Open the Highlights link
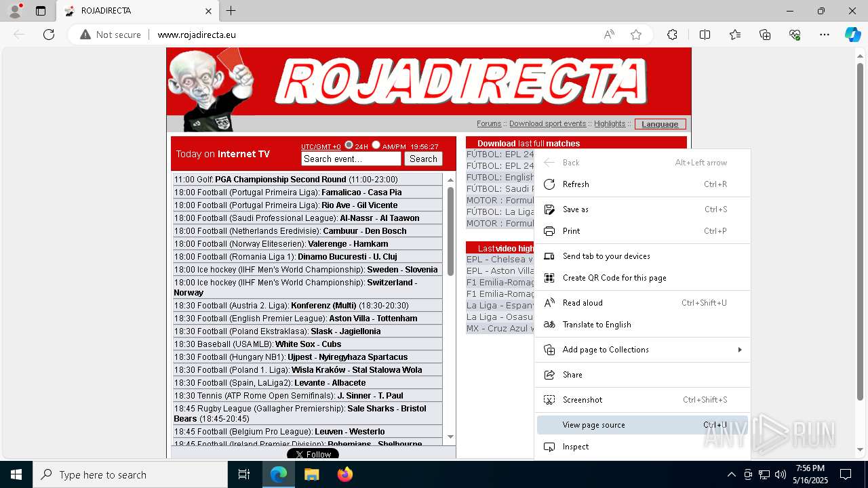868x488 pixels. click(x=610, y=123)
